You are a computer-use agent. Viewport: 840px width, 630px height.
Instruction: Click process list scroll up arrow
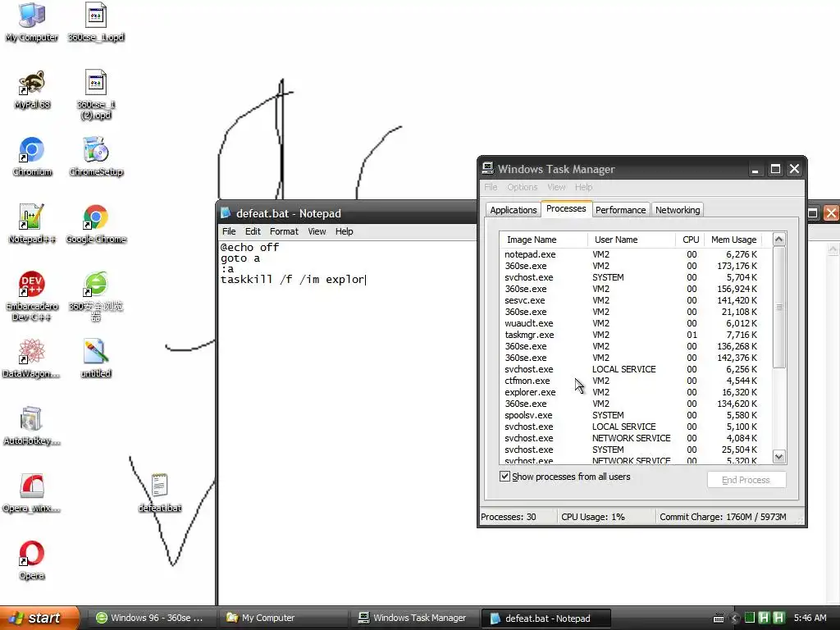779,240
